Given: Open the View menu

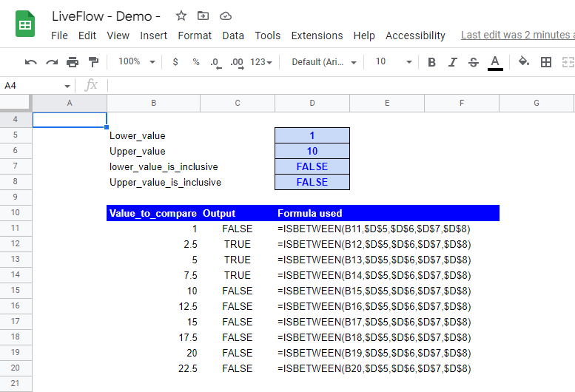Looking at the screenshot, I should click(x=118, y=36).
